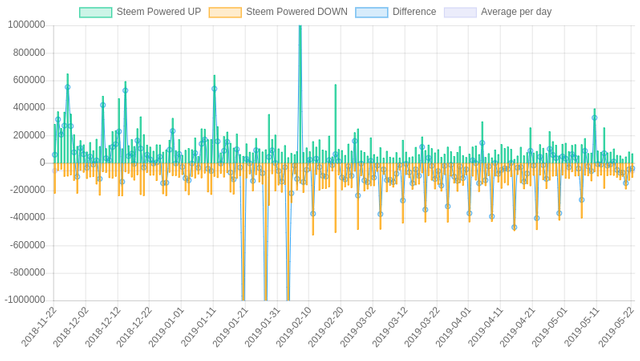Toggle the Steem Powered UP legend label

[159, 12]
